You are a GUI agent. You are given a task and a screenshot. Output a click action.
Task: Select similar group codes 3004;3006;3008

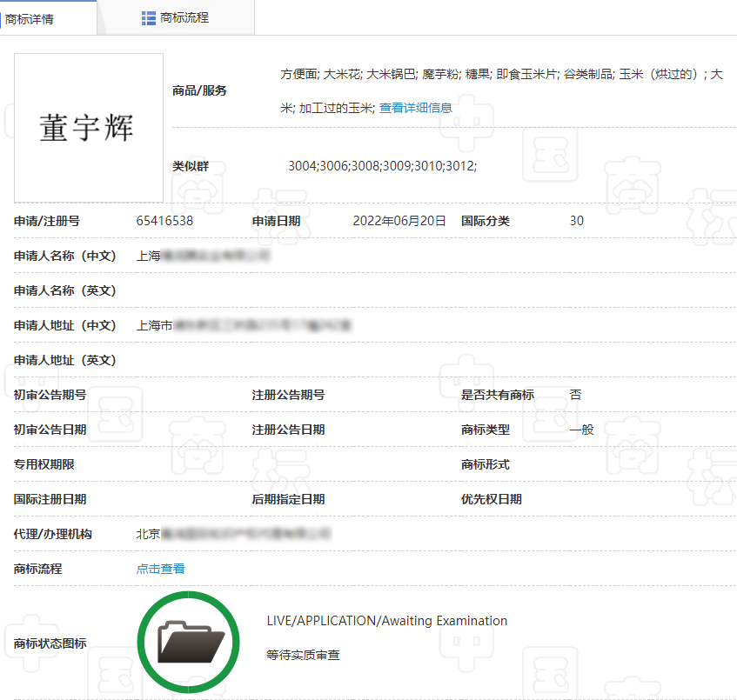click(334, 166)
